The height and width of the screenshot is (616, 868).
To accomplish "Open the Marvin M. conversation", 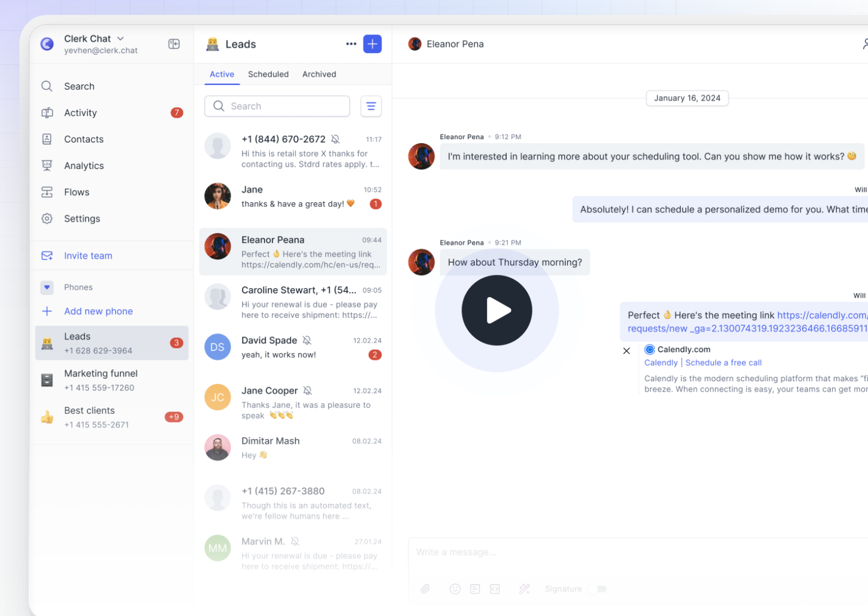I will [x=293, y=553].
